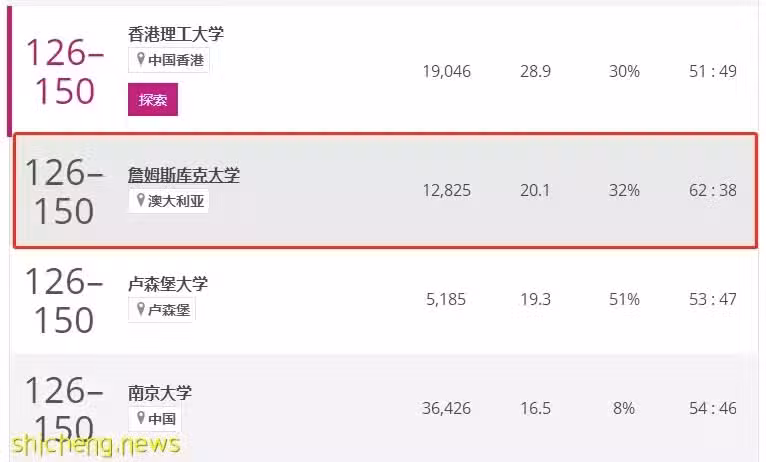Click the location pin beside 卢森堡
Viewport: 766px width, 462px height.
[141, 309]
